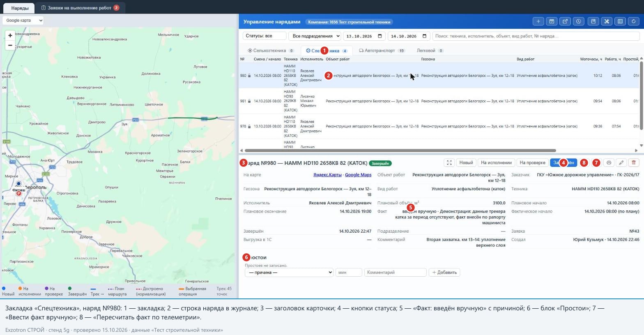Open the Google карта map type dropdown

point(23,20)
